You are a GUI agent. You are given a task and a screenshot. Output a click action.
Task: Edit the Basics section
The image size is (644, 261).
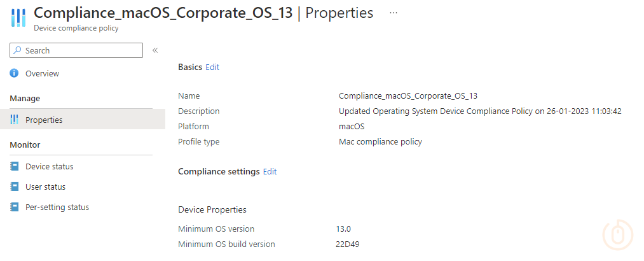pyautogui.click(x=212, y=67)
